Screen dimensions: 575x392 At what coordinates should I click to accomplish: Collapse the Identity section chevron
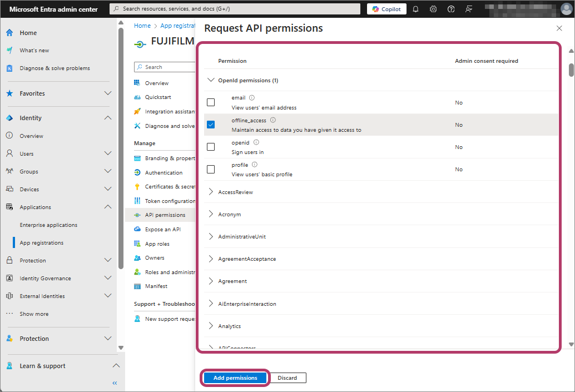click(108, 118)
